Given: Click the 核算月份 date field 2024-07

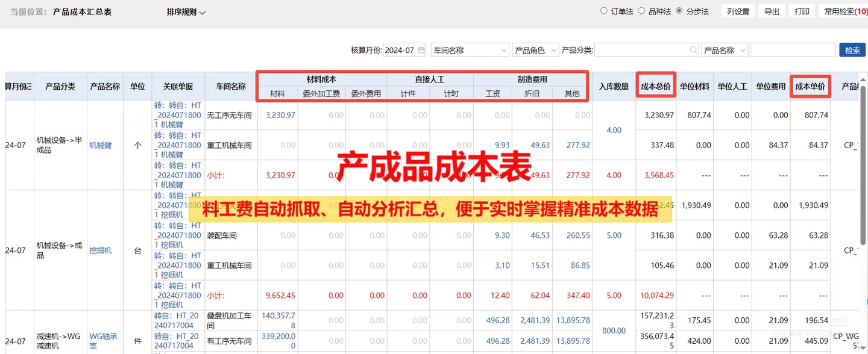Looking at the screenshot, I should (404, 51).
